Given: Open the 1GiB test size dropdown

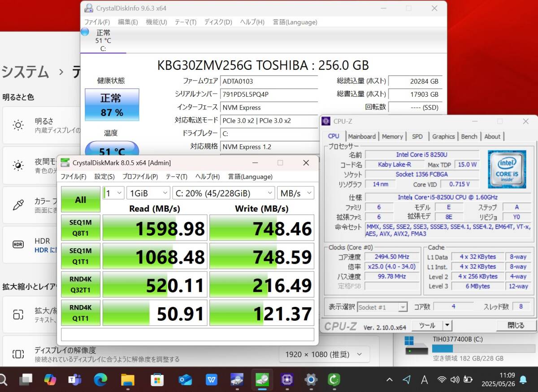Looking at the screenshot, I should coord(148,193).
